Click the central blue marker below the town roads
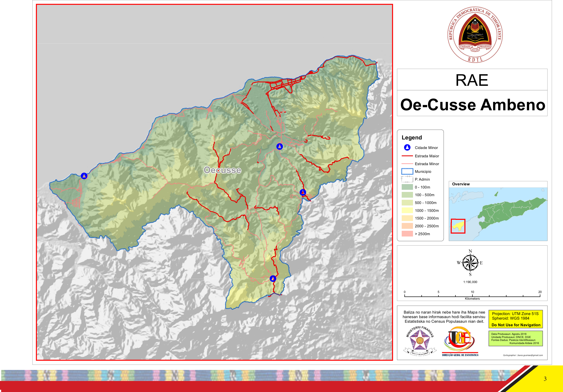Viewport: 563px width, 392px height. (x=280, y=146)
